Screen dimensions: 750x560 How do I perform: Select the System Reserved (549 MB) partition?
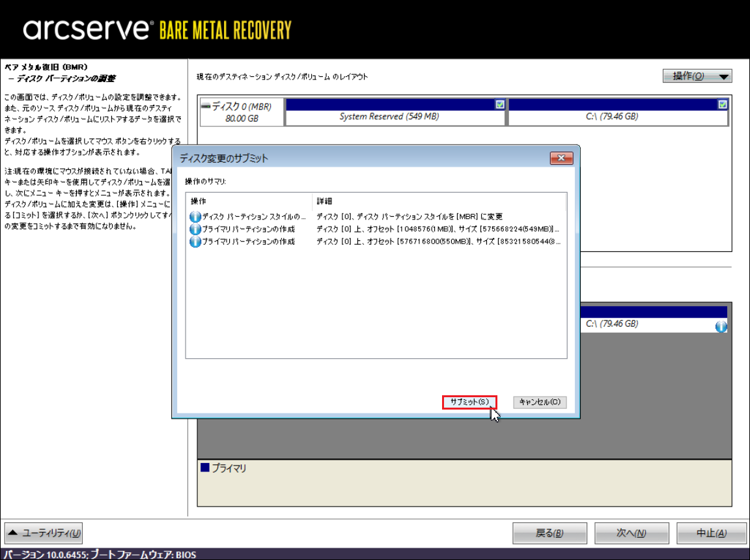pos(395,113)
